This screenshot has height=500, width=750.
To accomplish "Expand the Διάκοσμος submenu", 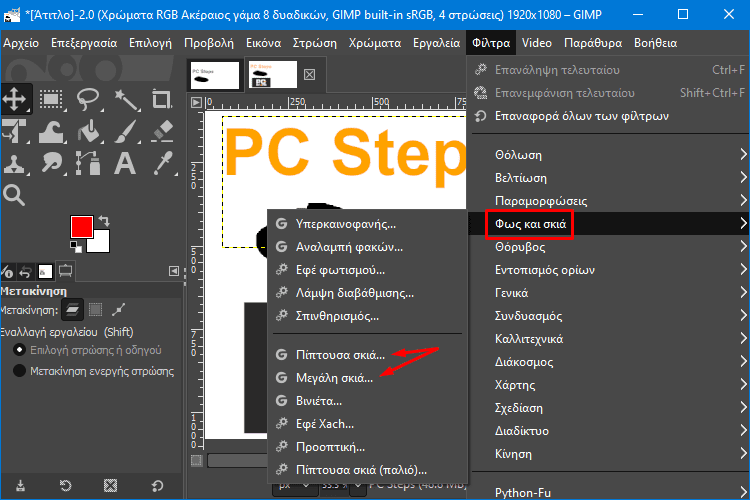I will (608, 362).
